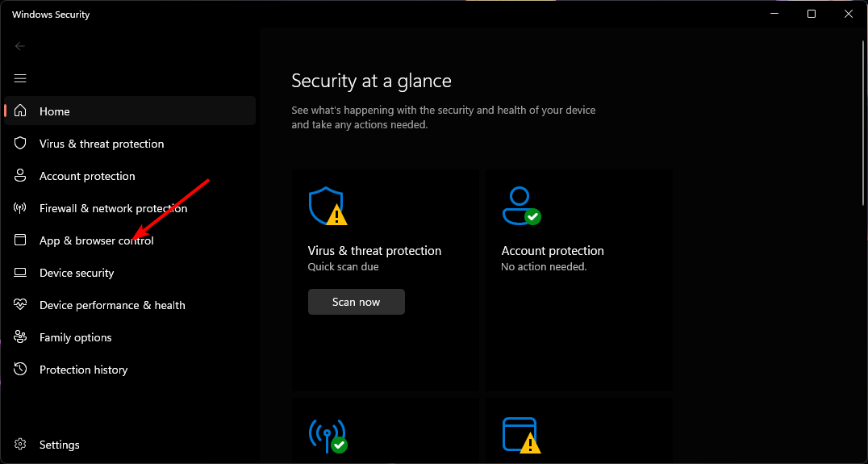
Task: Maximize the Windows Security window
Action: point(811,14)
